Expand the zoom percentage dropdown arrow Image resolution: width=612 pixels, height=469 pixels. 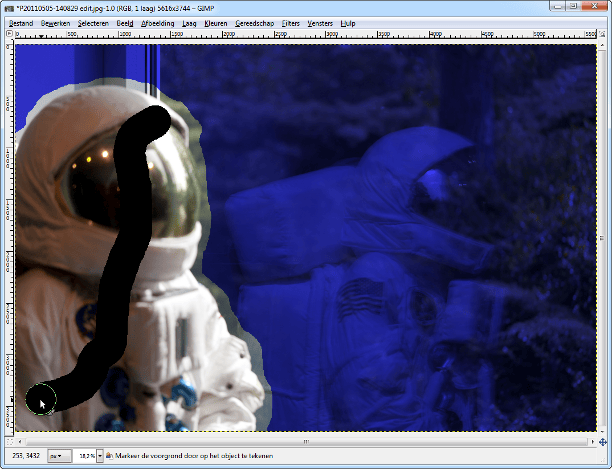pyautogui.click(x=100, y=456)
